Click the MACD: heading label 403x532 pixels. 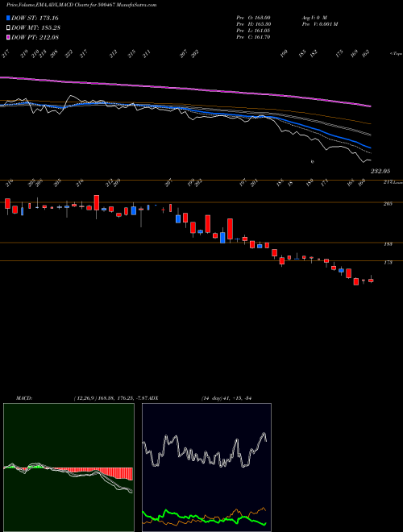24,398
